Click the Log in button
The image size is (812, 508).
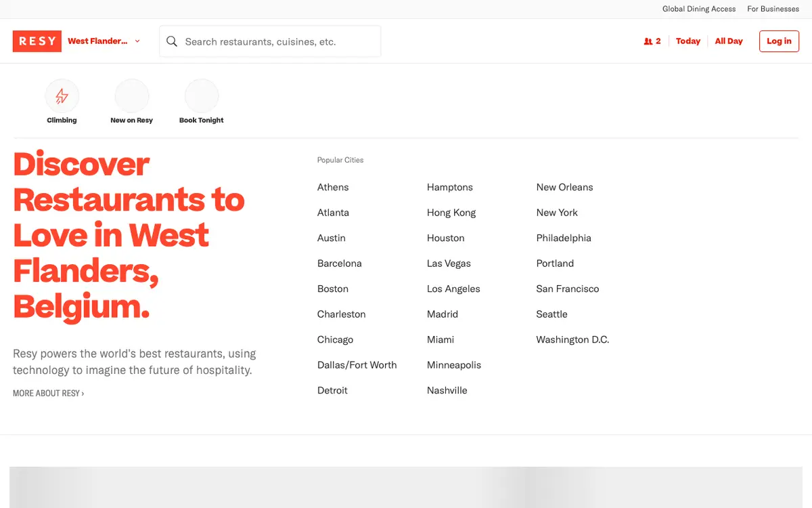pyautogui.click(x=779, y=41)
